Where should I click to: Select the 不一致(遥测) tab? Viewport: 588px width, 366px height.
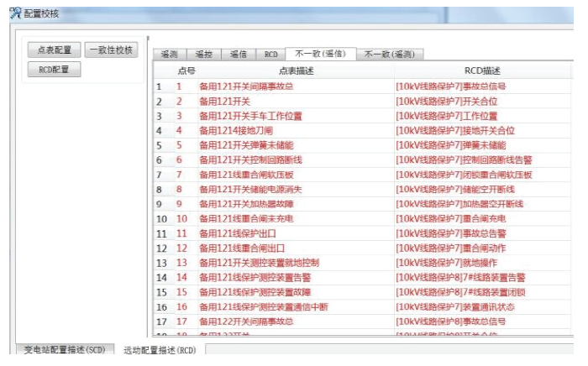pos(390,55)
